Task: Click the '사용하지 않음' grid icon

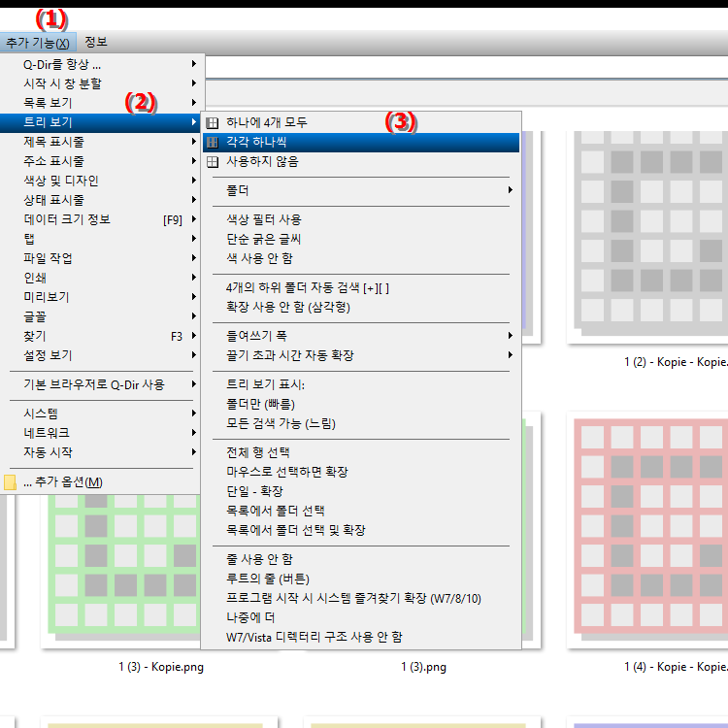Action: click(213, 161)
